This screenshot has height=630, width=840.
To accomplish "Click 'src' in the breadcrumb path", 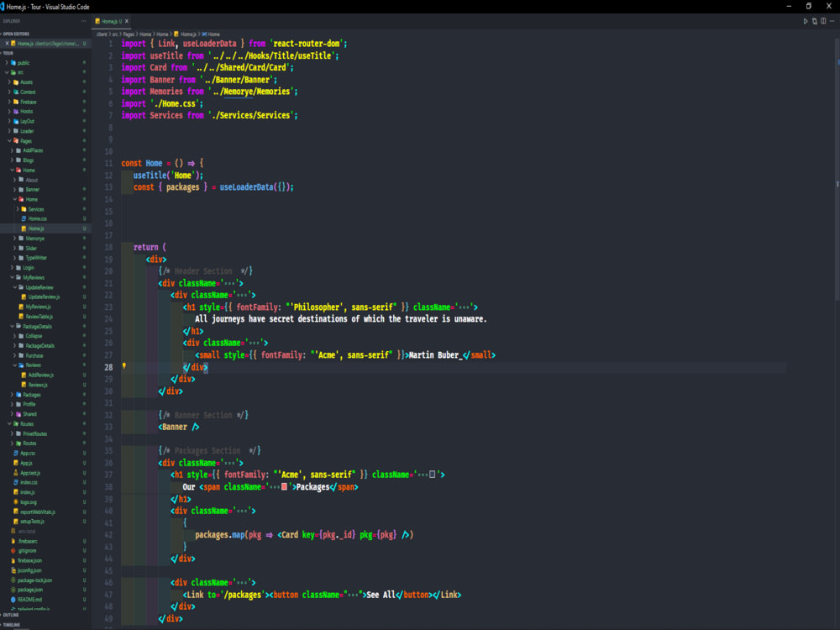I will tap(114, 34).
